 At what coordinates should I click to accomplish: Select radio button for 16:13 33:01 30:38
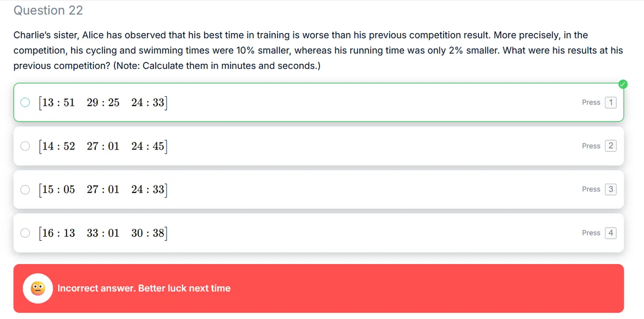click(25, 233)
